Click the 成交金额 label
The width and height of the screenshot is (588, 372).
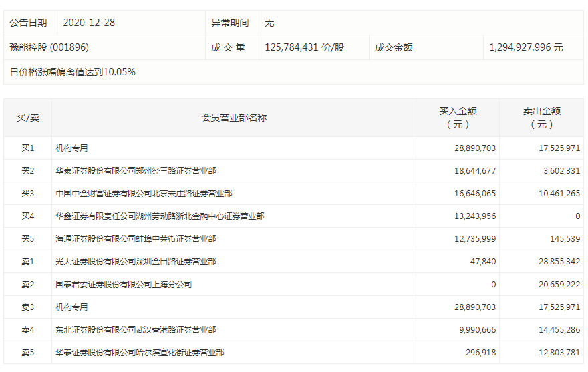(x=394, y=47)
